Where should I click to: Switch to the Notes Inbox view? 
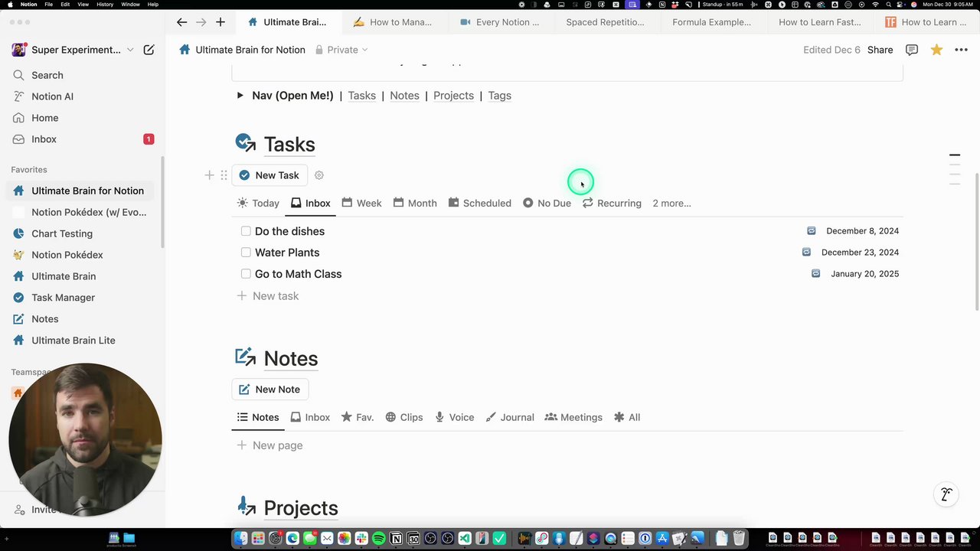click(x=310, y=417)
